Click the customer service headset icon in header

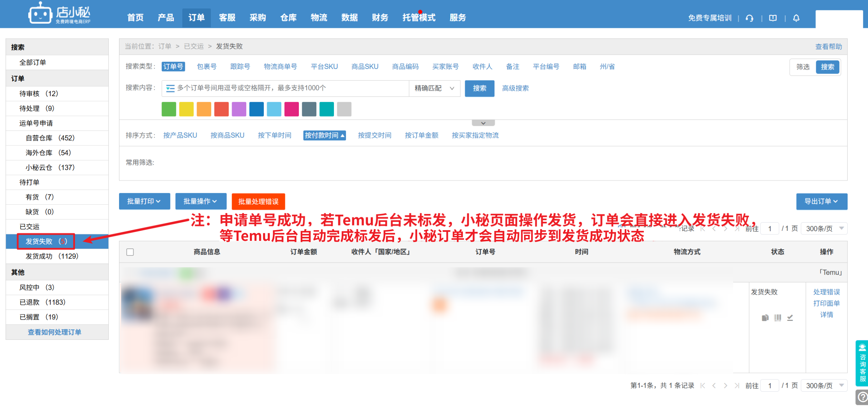(749, 18)
